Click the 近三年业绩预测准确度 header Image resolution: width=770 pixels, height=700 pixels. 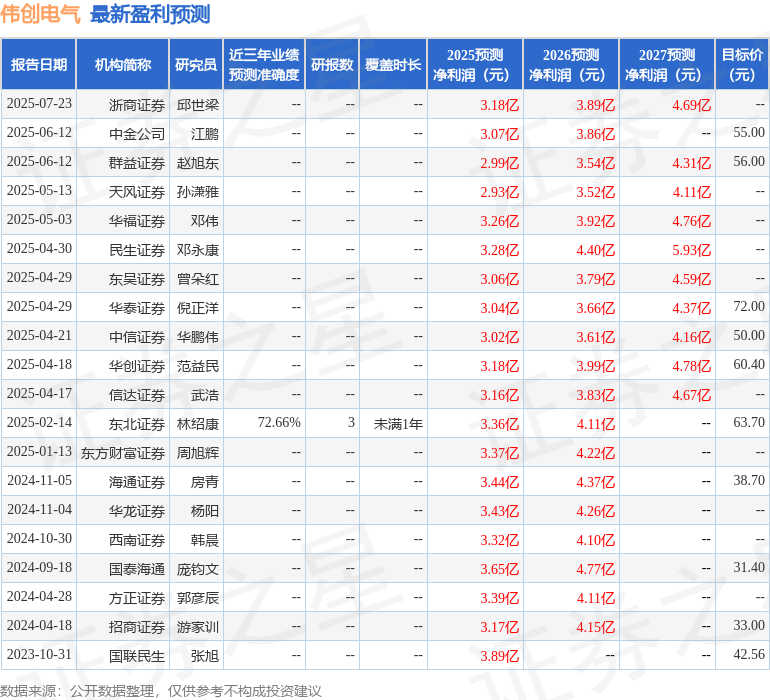point(264,65)
